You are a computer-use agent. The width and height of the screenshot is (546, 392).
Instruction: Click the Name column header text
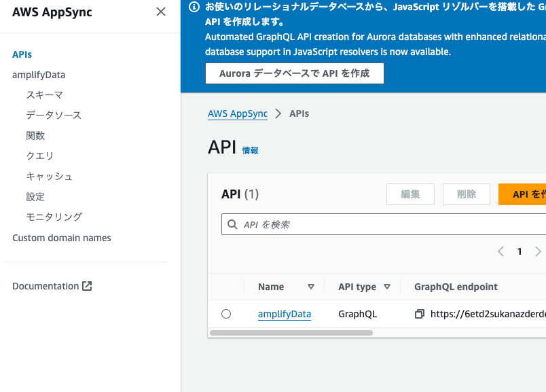pyautogui.click(x=271, y=287)
